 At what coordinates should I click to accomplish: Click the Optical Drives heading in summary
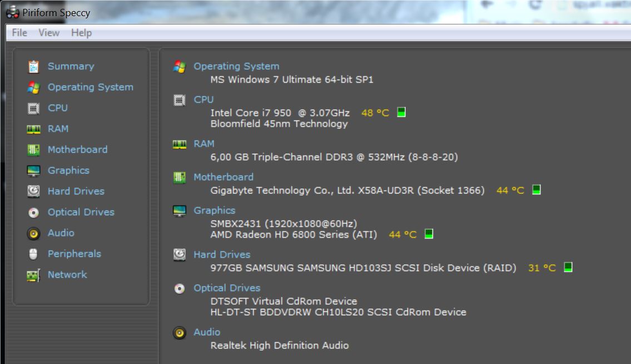pos(226,288)
